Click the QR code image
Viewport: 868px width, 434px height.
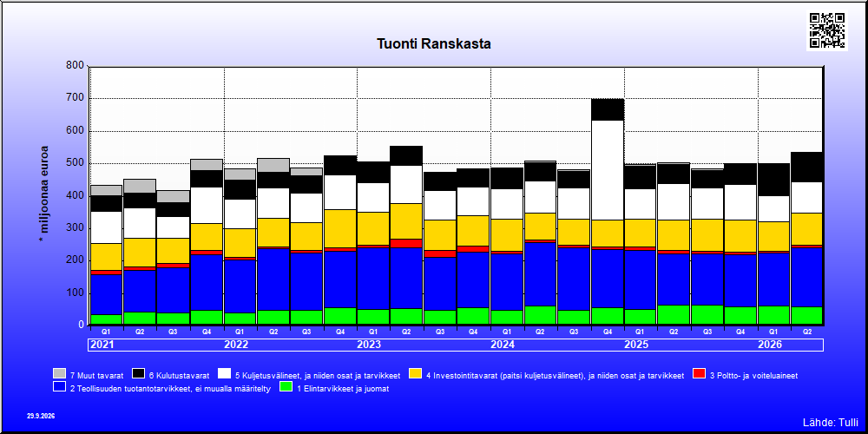(827, 30)
